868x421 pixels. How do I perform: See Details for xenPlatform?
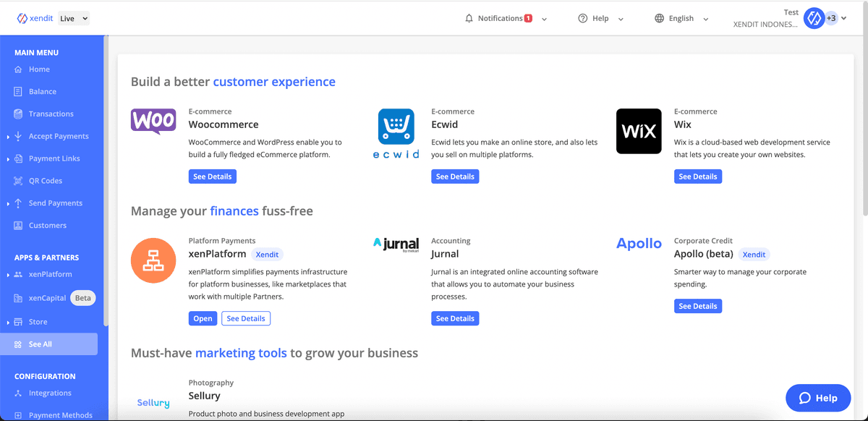(246, 318)
